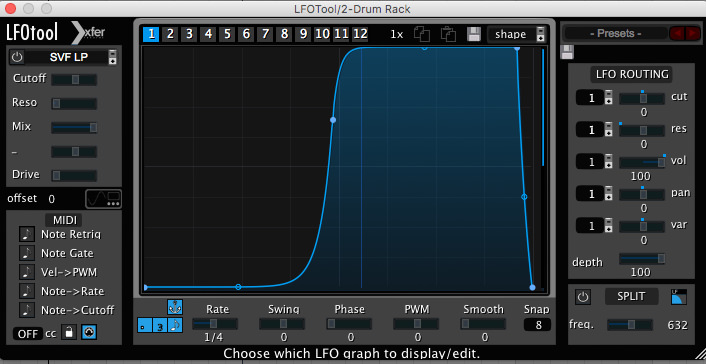The height and width of the screenshot is (364, 706).
Task: Click the PWM slider
Action: [x=416, y=323]
